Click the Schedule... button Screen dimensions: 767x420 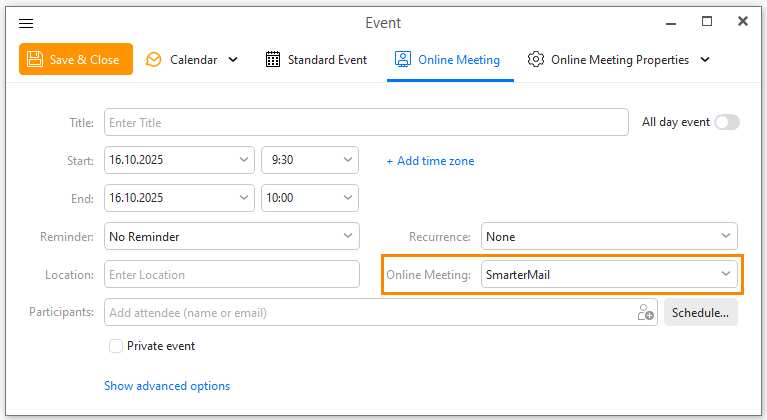(x=700, y=313)
